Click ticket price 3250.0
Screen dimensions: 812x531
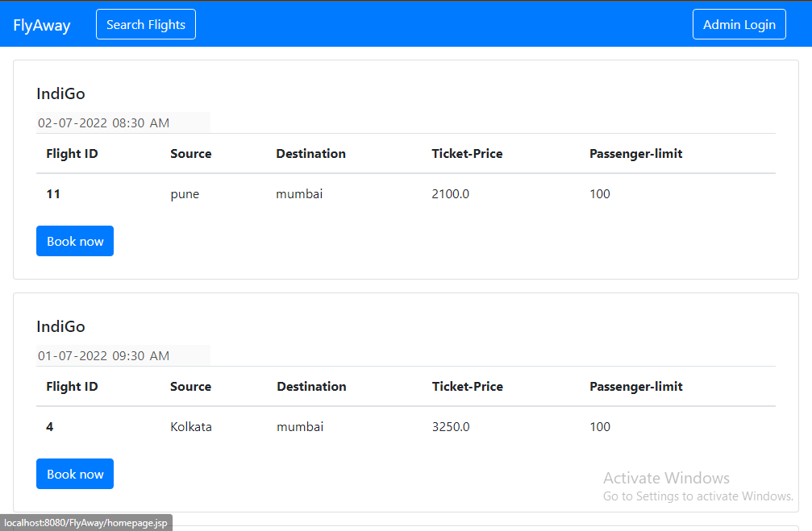(x=451, y=427)
